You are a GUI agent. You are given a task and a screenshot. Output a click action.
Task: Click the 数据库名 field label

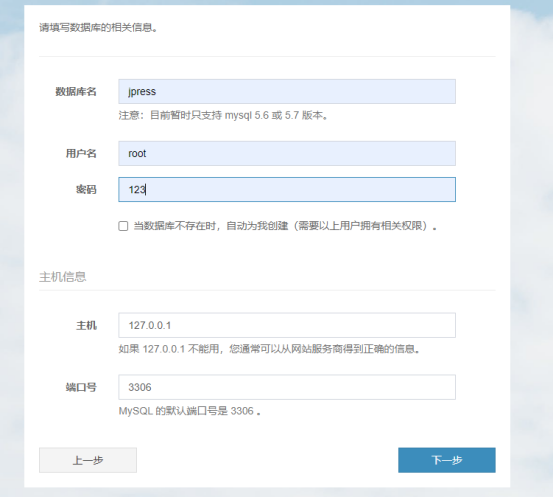[x=76, y=92]
